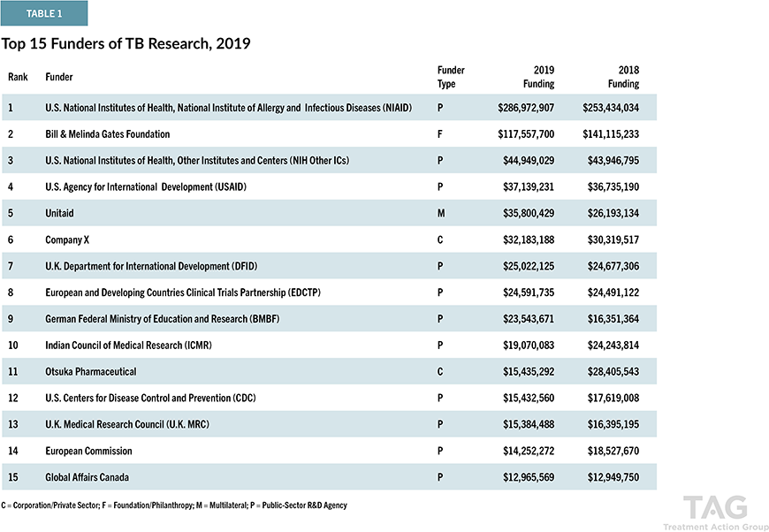Select the EDCTP funder name

tap(183, 293)
